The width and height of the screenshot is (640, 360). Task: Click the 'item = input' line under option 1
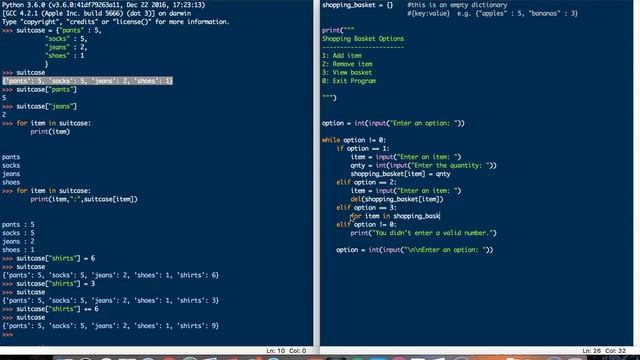coord(406,157)
